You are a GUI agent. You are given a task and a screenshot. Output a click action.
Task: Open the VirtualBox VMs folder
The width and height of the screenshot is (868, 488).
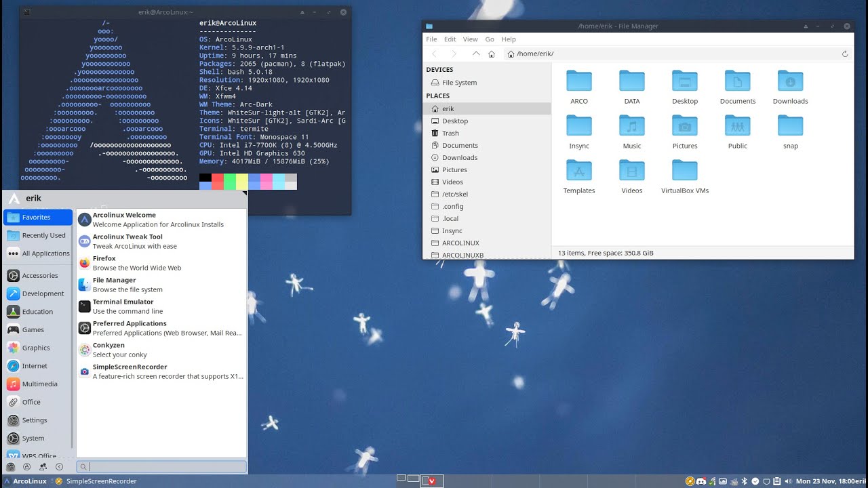[685, 176]
